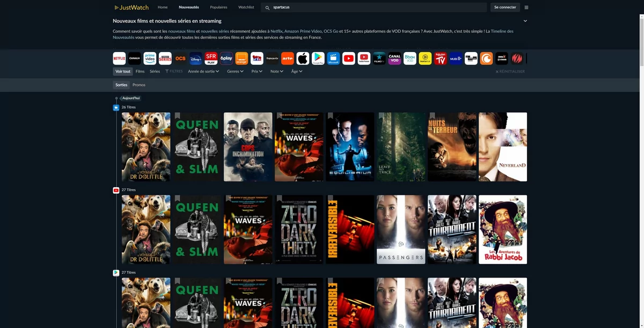Click the Microsoft icon beside 26 Titres
Screen dimensions: 644x328
coord(116,107)
